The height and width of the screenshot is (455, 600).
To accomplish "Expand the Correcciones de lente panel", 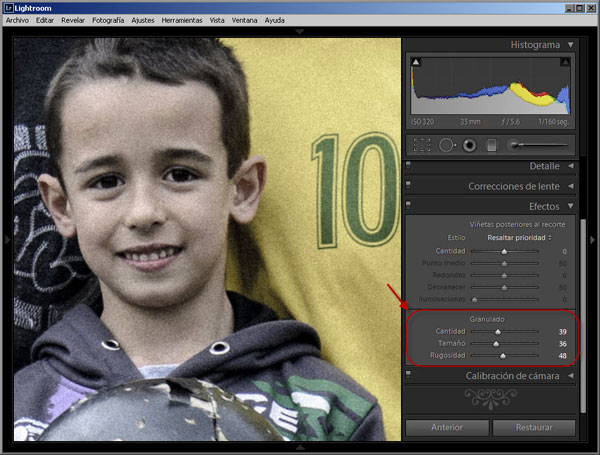I will click(571, 186).
